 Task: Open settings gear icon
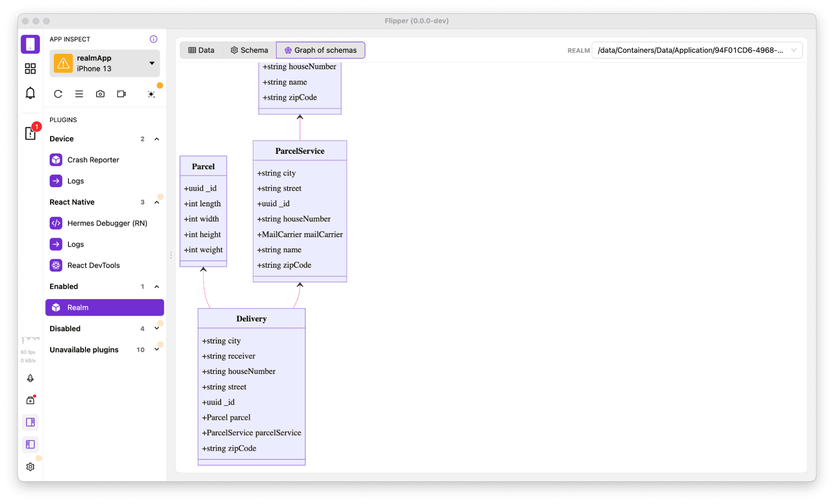click(x=30, y=466)
